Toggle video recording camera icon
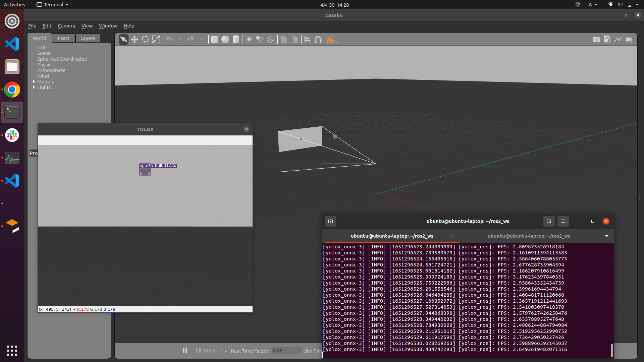This screenshot has width=644, height=362. 629,40
